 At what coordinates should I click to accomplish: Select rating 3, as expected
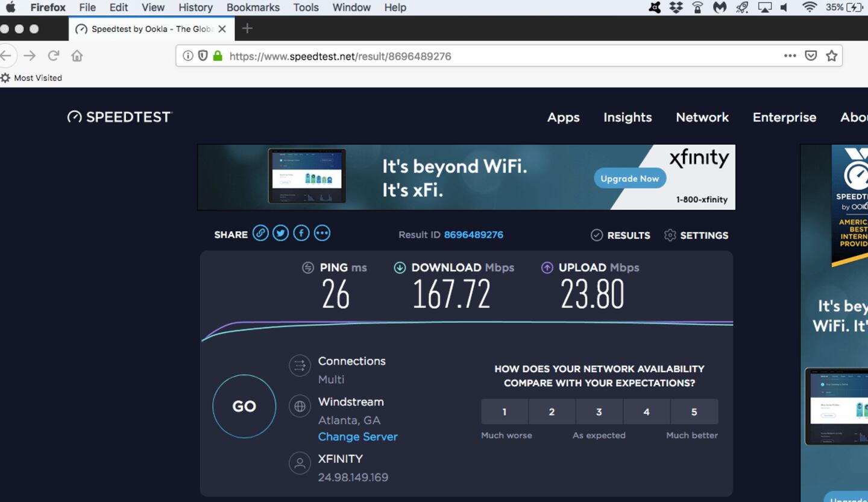[x=599, y=412]
